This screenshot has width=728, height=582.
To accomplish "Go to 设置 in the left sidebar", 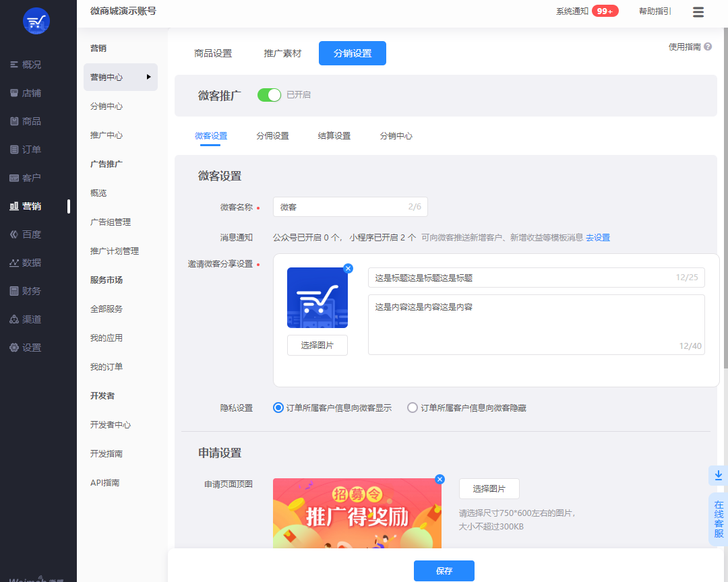I will [x=31, y=348].
